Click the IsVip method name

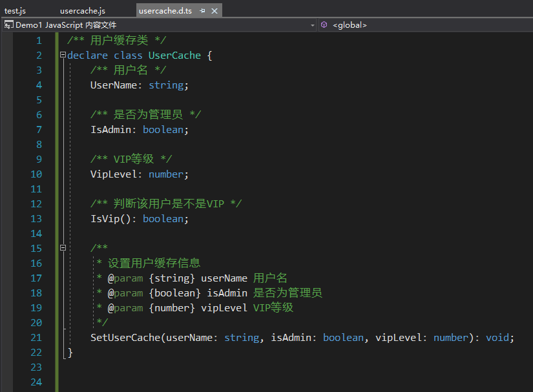(x=105, y=218)
